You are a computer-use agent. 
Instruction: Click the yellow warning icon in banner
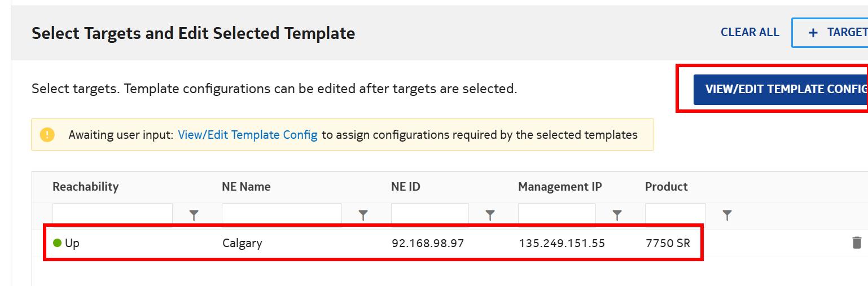(x=47, y=135)
